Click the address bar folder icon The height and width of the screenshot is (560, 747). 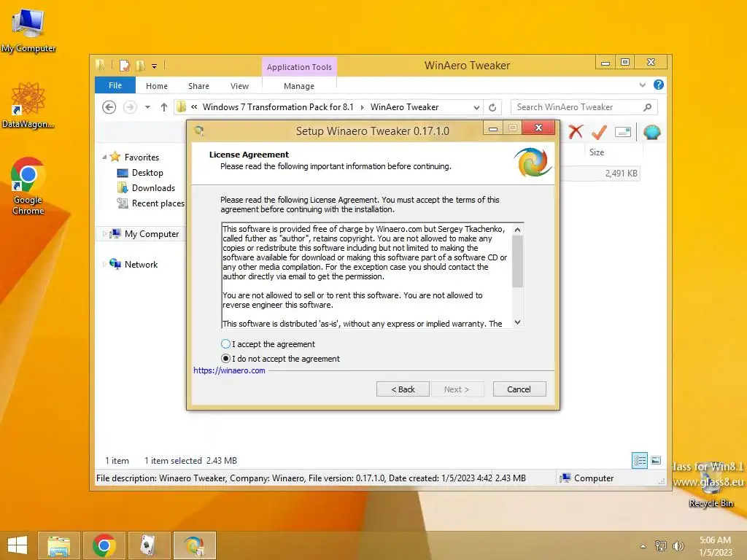click(181, 107)
